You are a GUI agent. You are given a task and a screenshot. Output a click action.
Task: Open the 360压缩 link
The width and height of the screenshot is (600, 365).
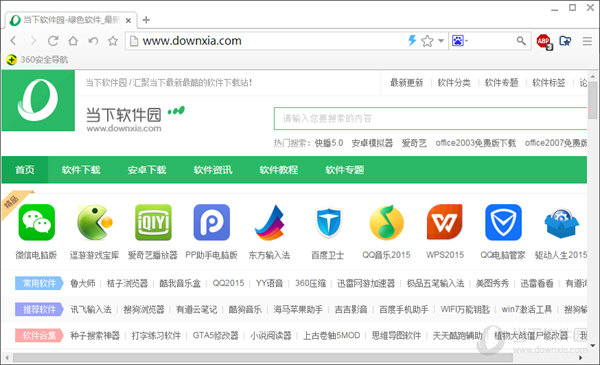coord(310,283)
